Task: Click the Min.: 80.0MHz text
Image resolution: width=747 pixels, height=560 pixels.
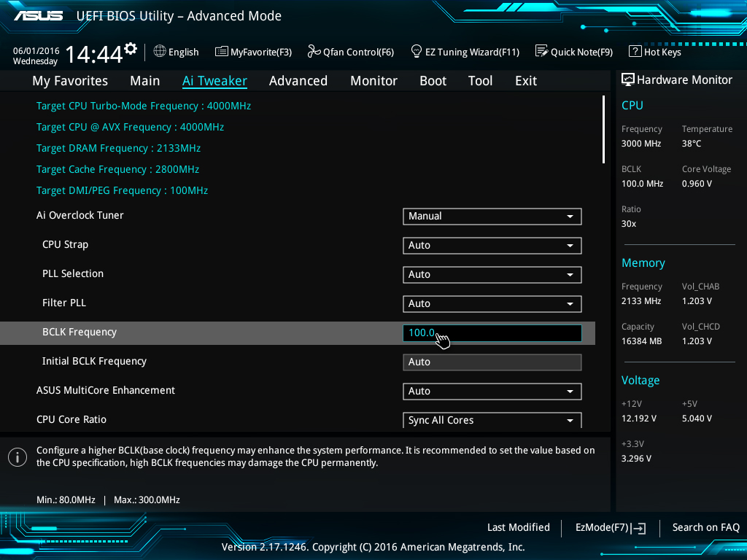Action: point(66,500)
